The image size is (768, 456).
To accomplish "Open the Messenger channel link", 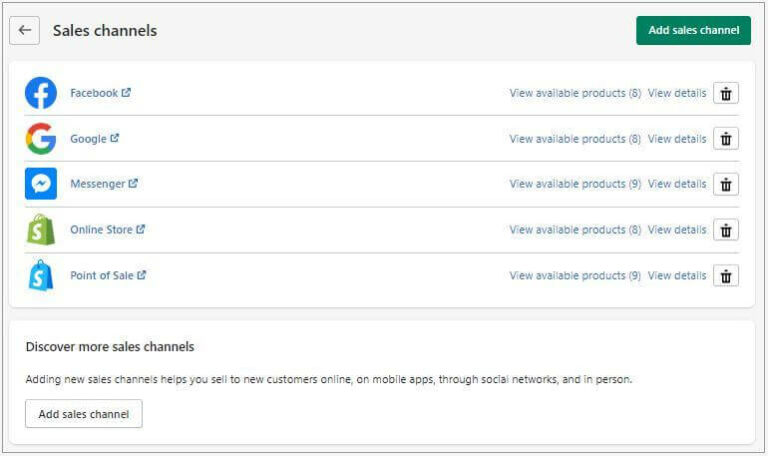I will click(104, 184).
